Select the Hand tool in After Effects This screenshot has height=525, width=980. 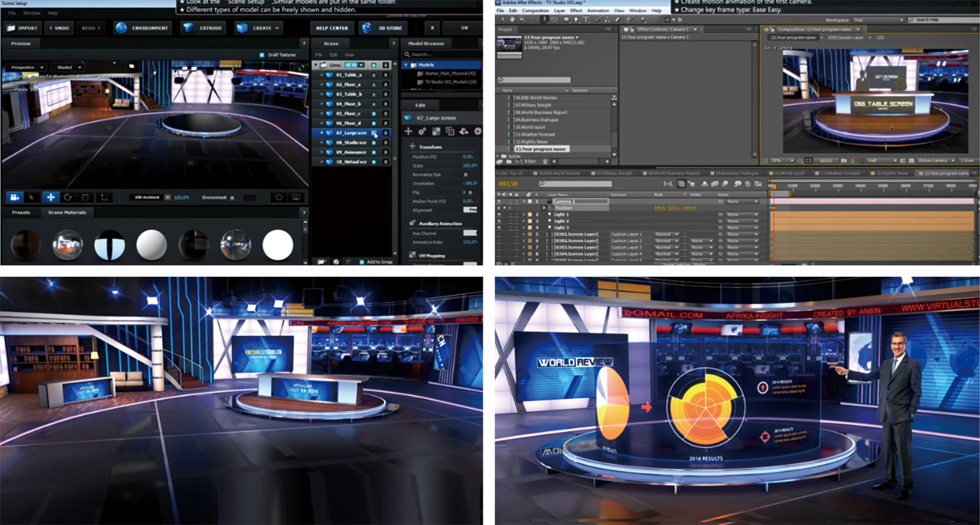click(512, 20)
